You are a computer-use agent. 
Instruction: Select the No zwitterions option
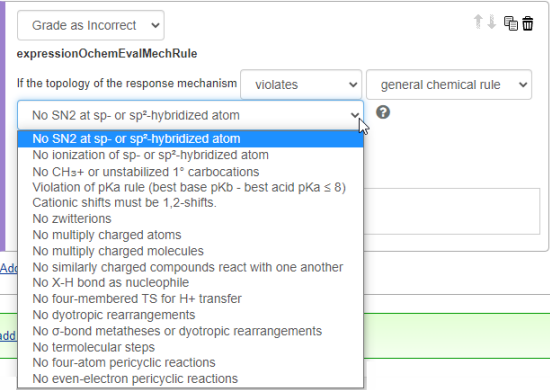point(190,219)
